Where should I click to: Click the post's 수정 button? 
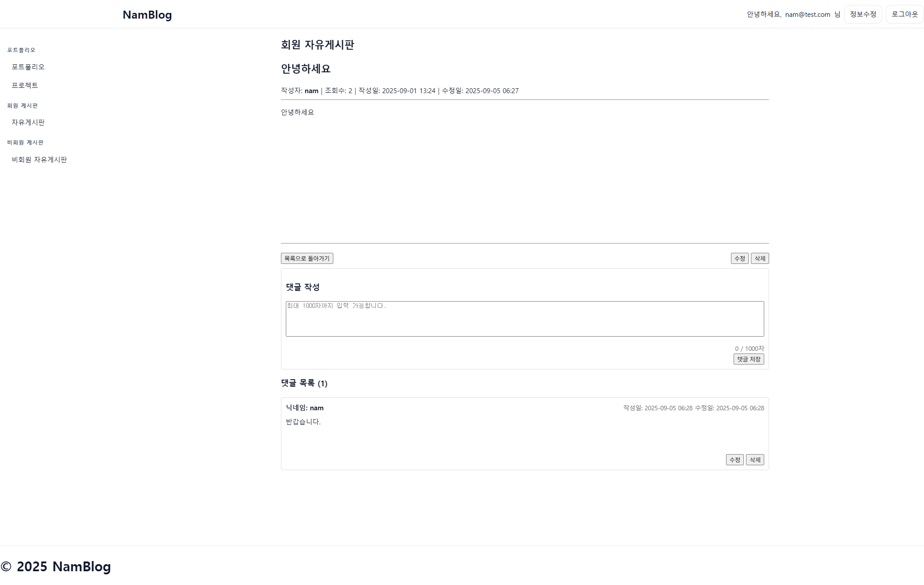coord(739,259)
